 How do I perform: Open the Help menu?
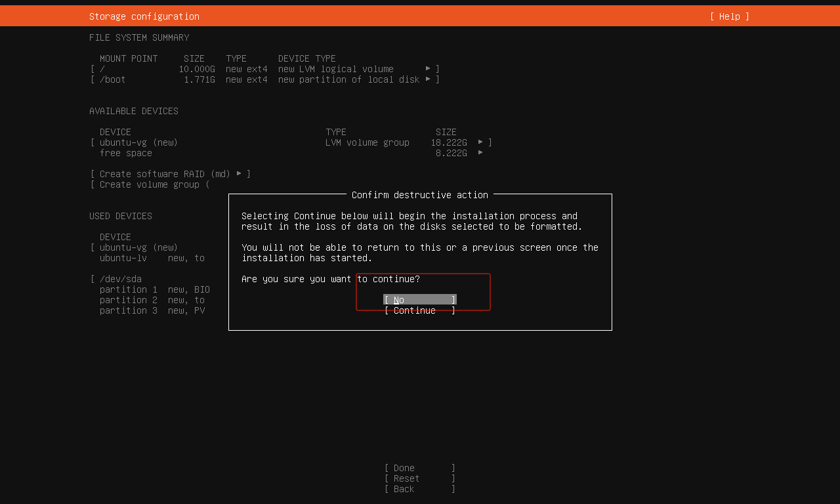click(x=730, y=16)
